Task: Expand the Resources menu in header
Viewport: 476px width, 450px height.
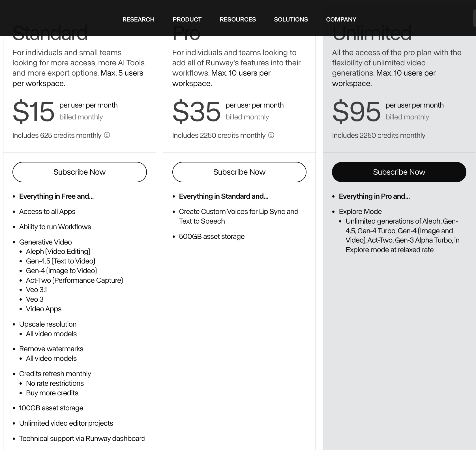Action: click(238, 20)
